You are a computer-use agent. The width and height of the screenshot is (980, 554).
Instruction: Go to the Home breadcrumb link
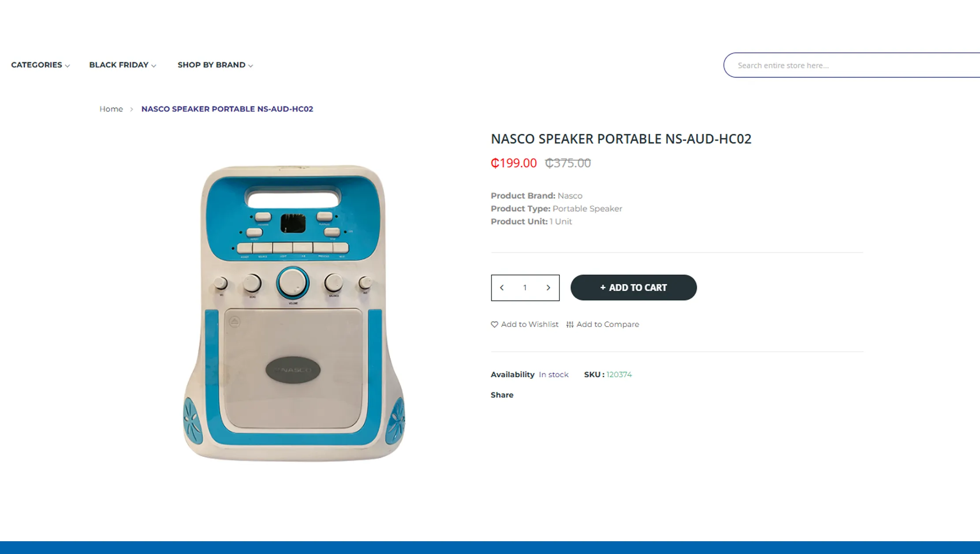pyautogui.click(x=111, y=109)
